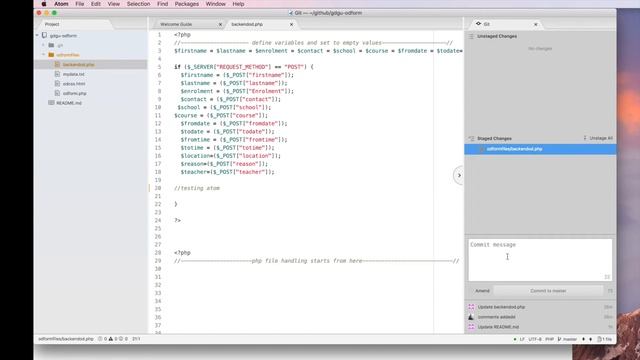Close the Git panel tab
Viewport: 640px width, 360px height.
pos(536,24)
